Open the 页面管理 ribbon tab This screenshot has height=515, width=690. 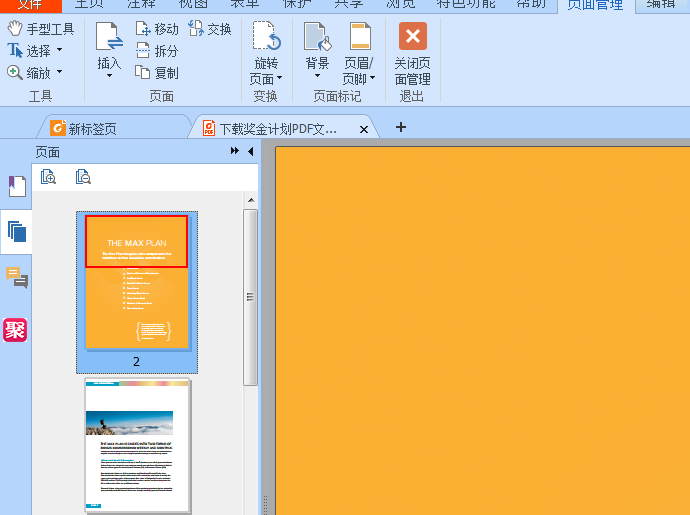coord(594,5)
